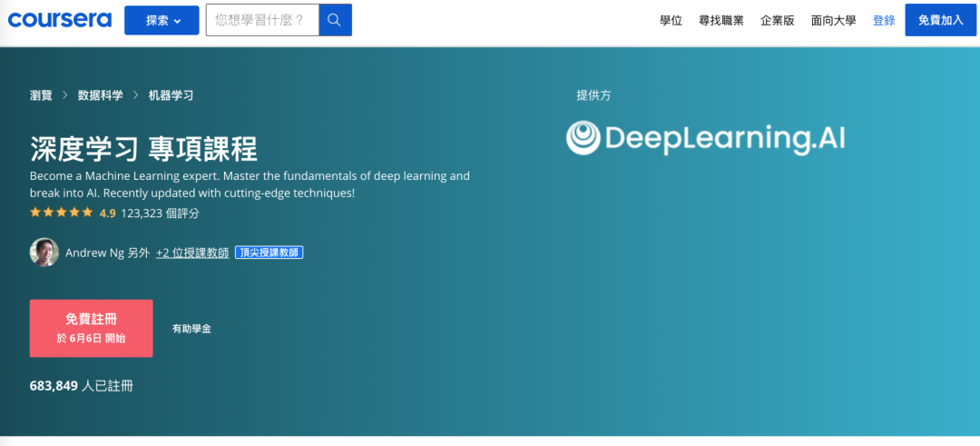Click the 有助學金 financial aid link
Image resolution: width=980 pixels, height=446 pixels.
(x=191, y=329)
